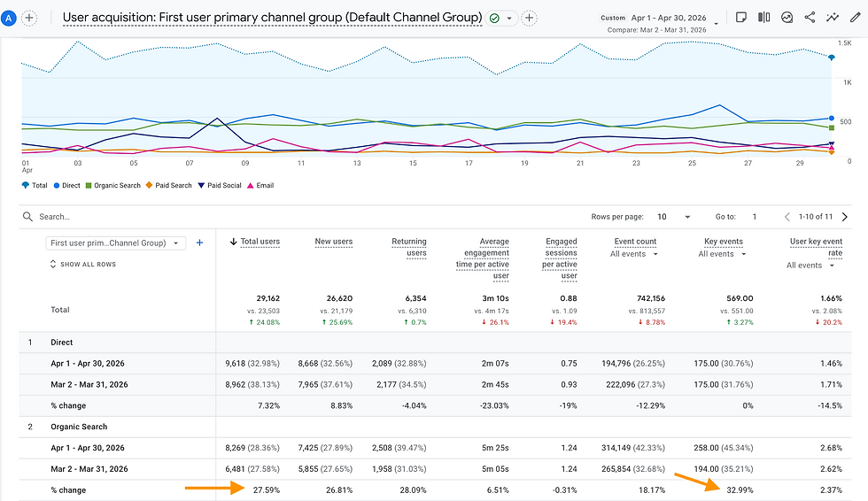Click total key events value 569.00

(x=740, y=298)
